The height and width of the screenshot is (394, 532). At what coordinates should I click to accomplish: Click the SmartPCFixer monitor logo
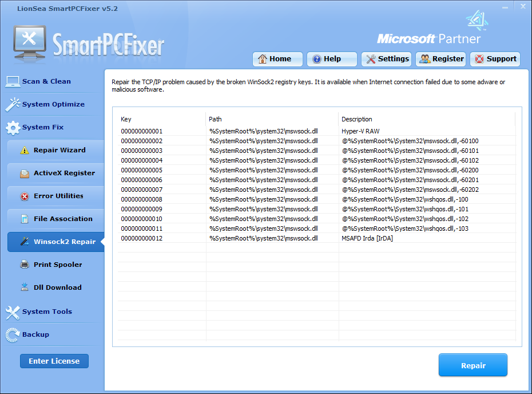tap(30, 43)
